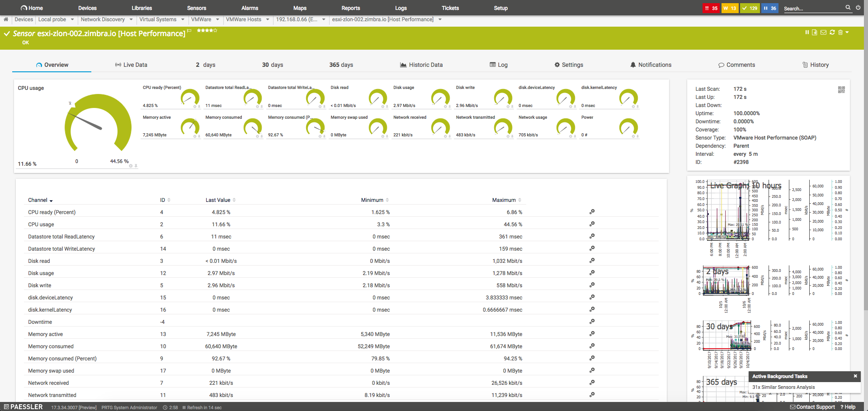Open channel settings gear for Disk write row
Screen dimensions: 868x411
click(592, 285)
